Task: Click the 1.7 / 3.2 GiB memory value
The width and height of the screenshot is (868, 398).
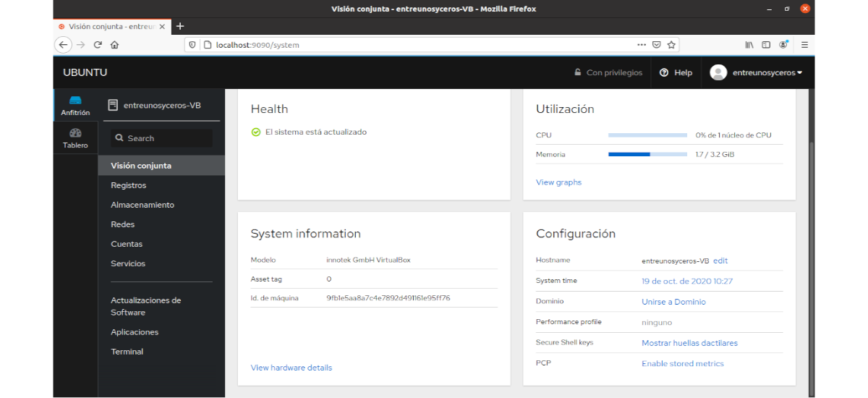Action: pyautogui.click(x=715, y=155)
